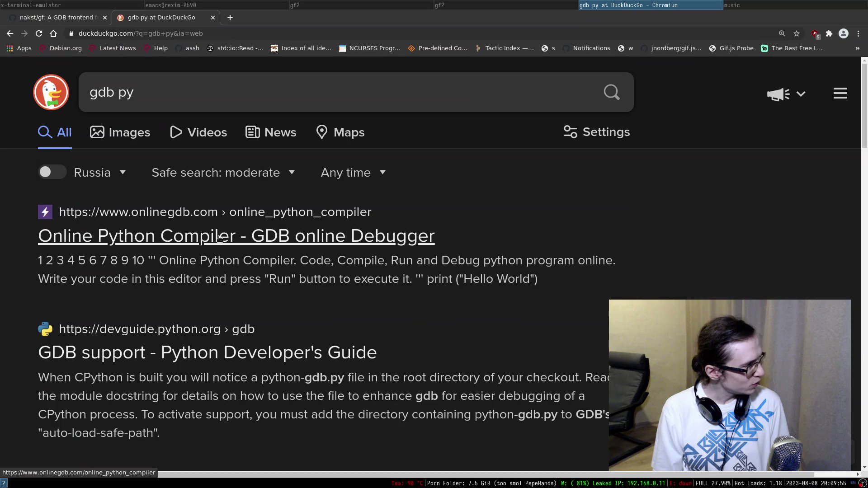Viewport: 868px width, 488px height.
Task: Switch to Images results
Action: pos(120,132)
